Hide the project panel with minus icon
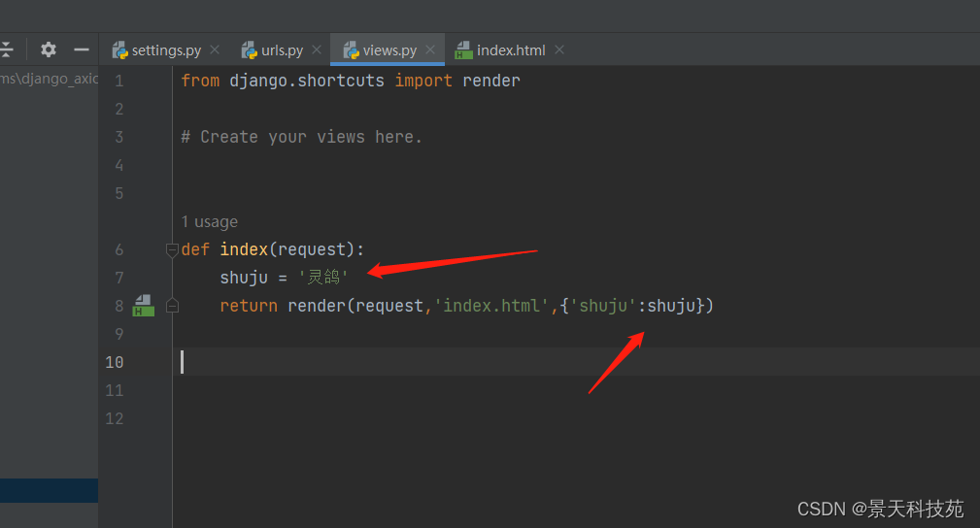 click(82, 49)
